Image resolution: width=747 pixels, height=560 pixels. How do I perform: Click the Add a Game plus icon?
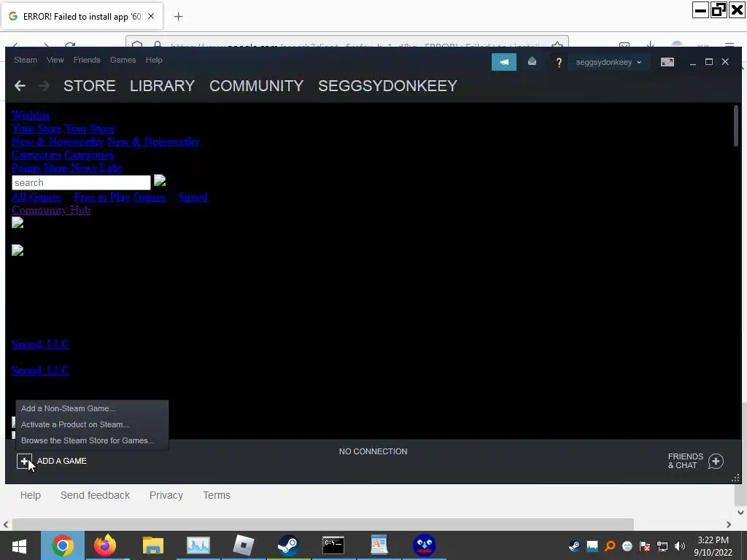tap(24, 461)
